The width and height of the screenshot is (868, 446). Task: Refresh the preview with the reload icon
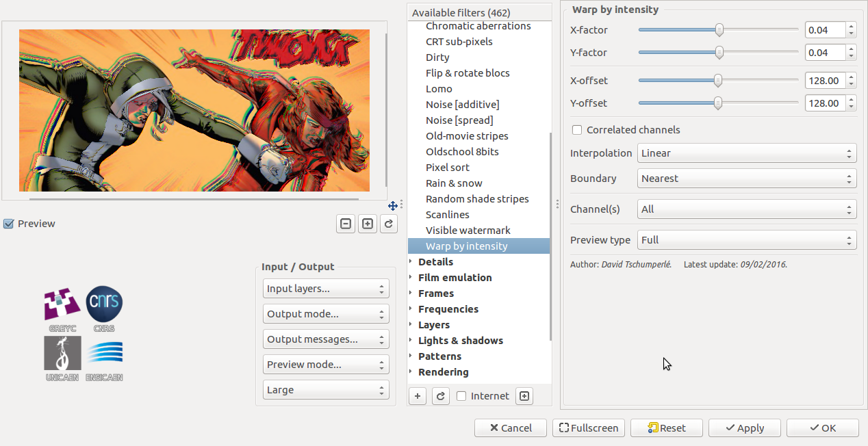(x=389, y=224)
